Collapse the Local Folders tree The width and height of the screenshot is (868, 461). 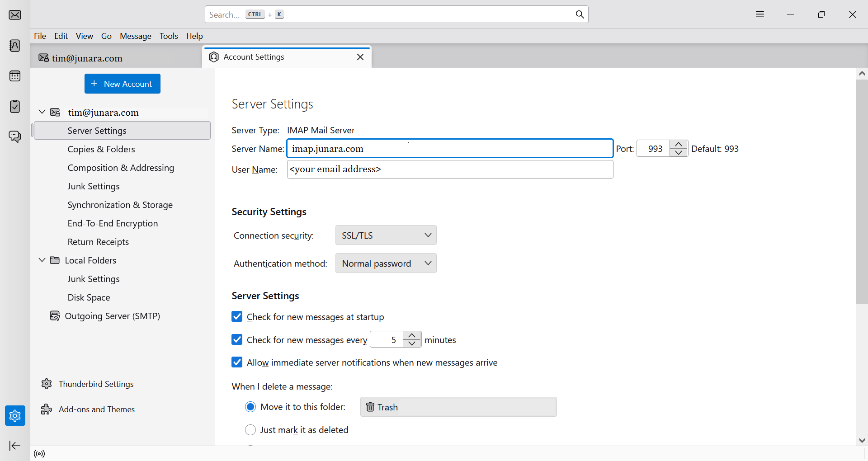42,260
